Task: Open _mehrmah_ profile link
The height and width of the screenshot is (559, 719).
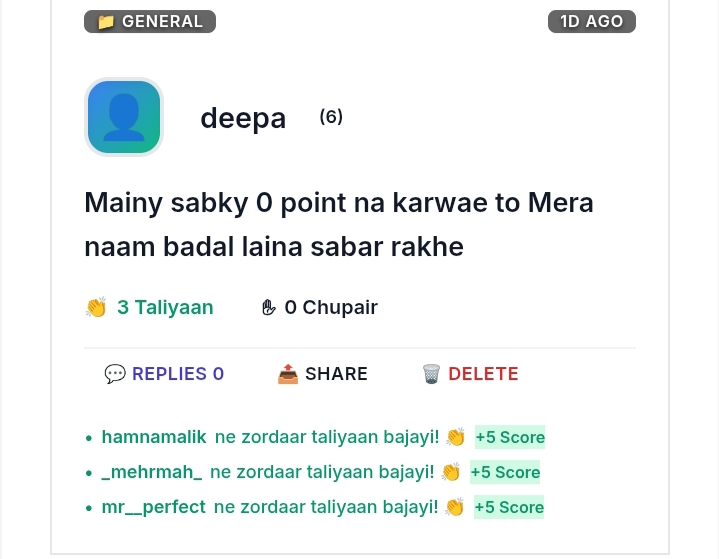Action: [152, 472]
